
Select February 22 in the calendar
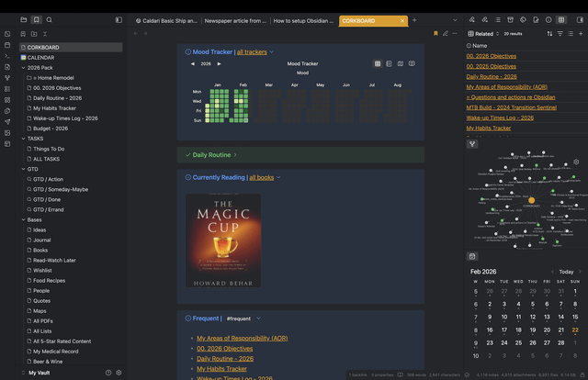pyautogui.click(x=575, y=330)
